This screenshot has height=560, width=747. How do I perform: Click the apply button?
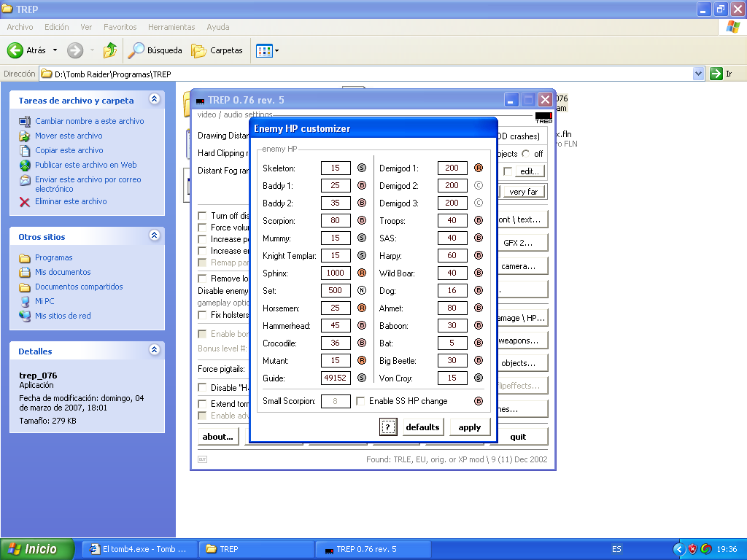[469, 427]
